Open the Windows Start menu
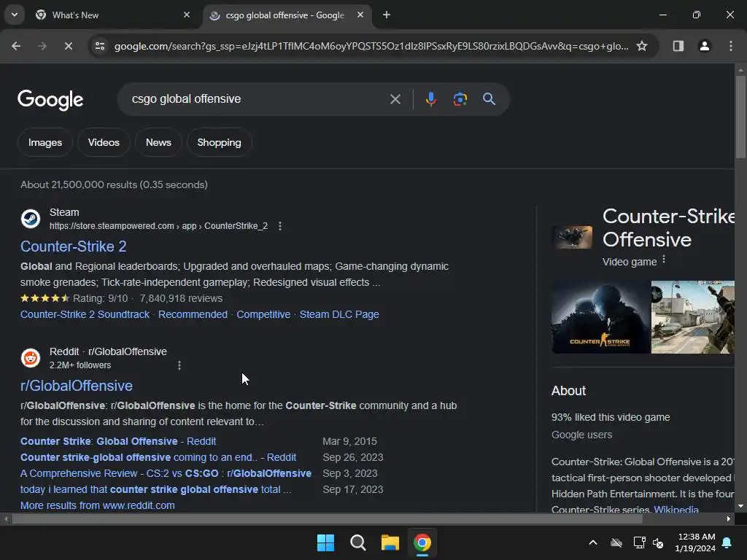Image resolution: width=747 pixels, height=560 pixels. point(326,542)
